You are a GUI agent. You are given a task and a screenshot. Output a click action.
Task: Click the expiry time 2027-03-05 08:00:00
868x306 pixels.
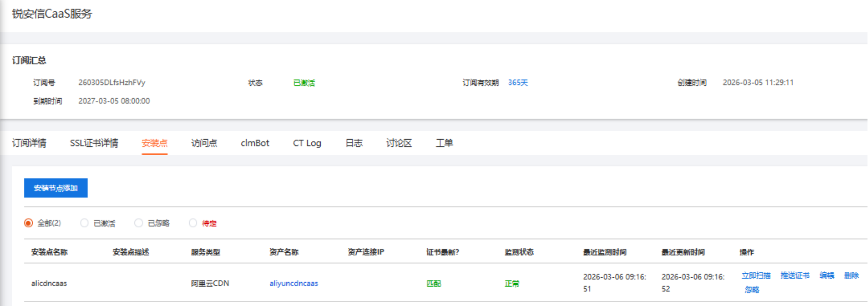click(114, 101)
